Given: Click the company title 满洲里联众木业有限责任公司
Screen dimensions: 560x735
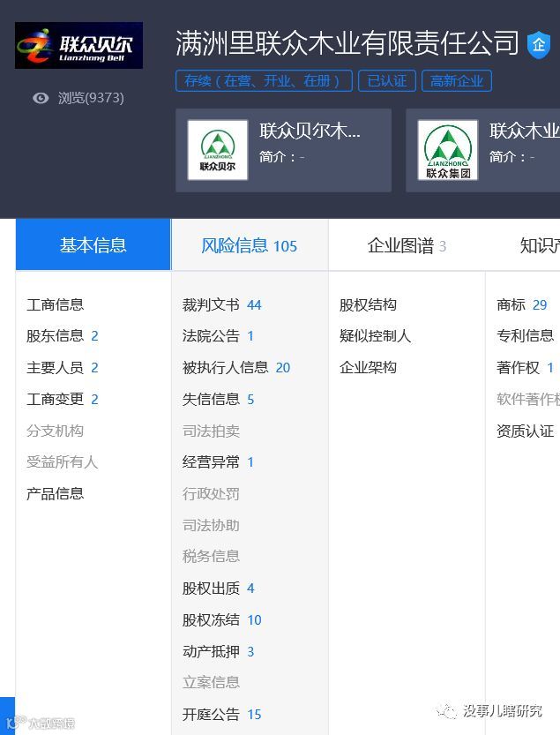Looking at the screenshot, I should point(347,43).
